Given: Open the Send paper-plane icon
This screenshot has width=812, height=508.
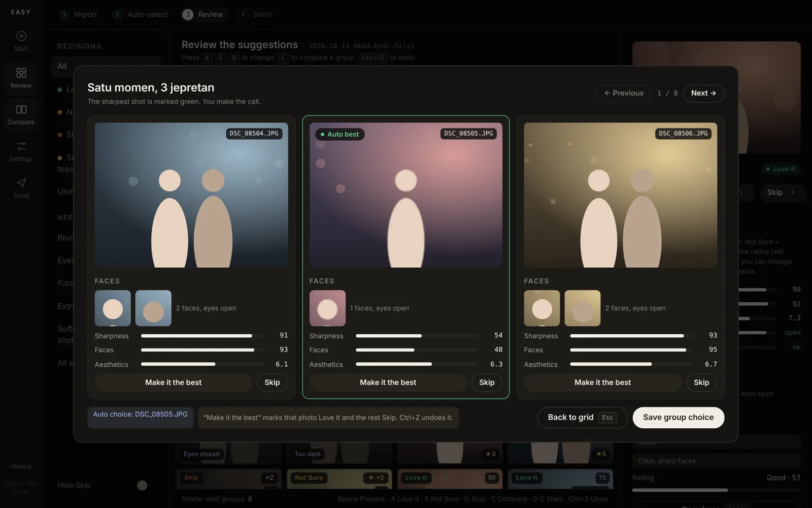Looking at the screenshot, I should [x=21, y=188].
